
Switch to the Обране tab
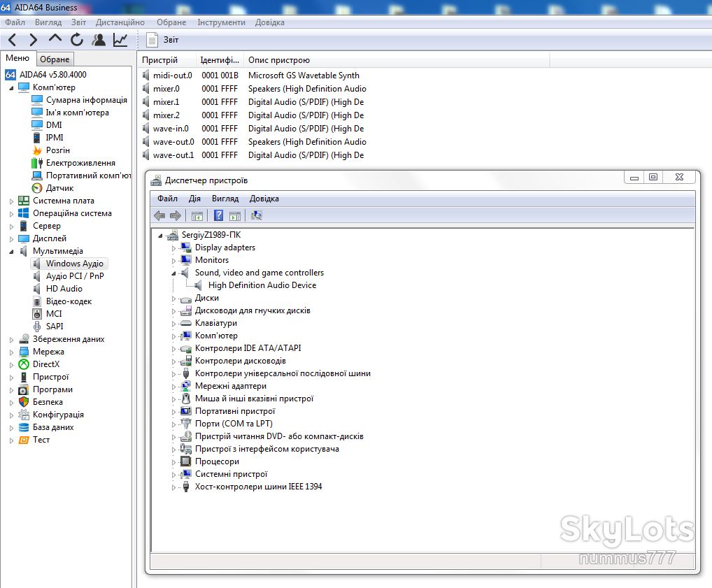tap(55, 59)
